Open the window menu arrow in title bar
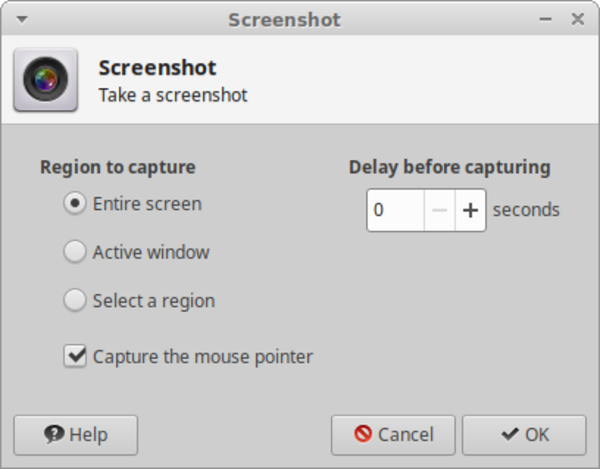 pos(22,19)
